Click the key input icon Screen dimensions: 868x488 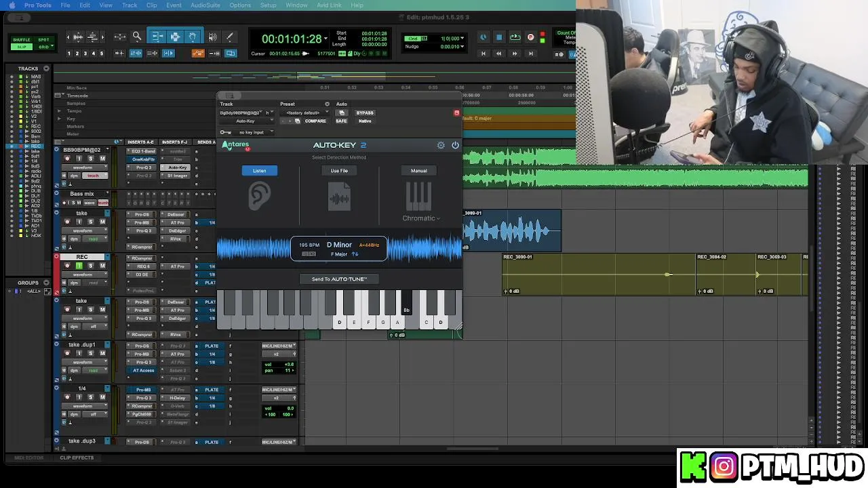225,132
